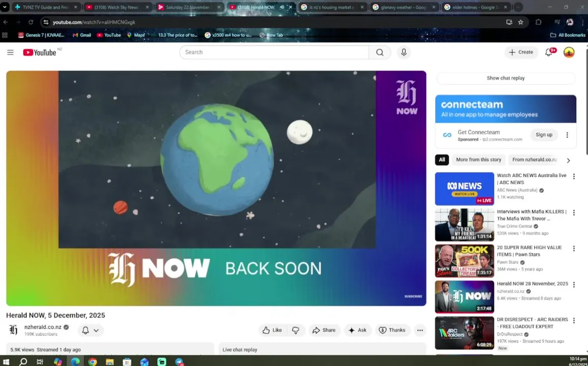
Task: Open the YouTube guide hamburger menu
Action: pyautogui.click(x=11, y=52)
